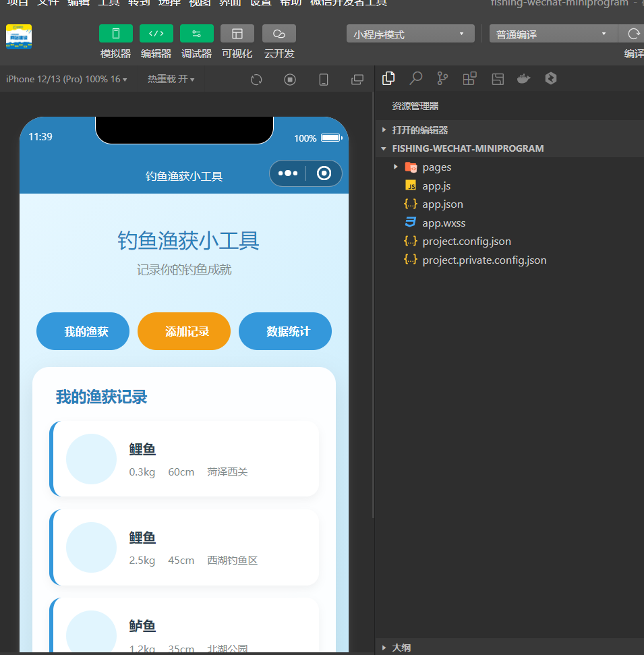Open the 热重载 hot reload dropdown
This screenshot has height=655, width=644.
pyautogui.click(x=171, y=79)
